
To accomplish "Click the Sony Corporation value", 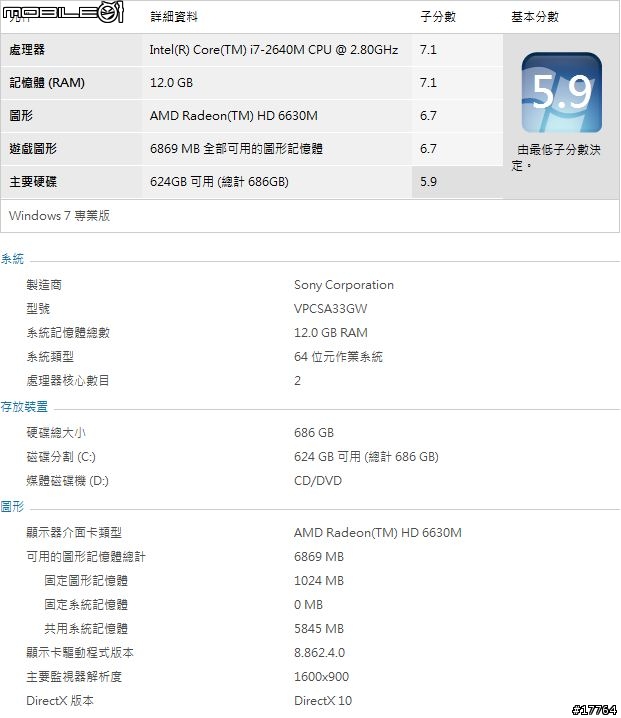I will coord(344,285).
